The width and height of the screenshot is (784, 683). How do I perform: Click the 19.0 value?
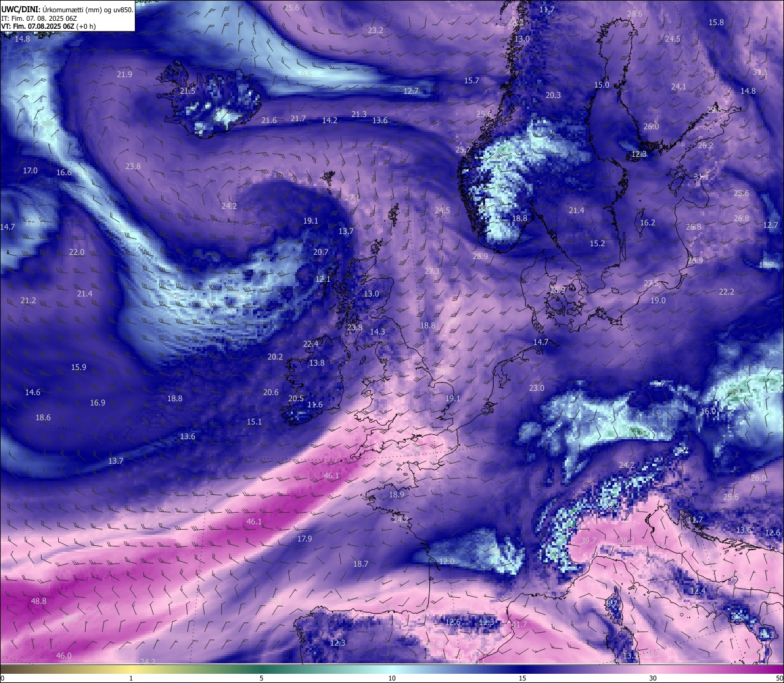[658, 301]
